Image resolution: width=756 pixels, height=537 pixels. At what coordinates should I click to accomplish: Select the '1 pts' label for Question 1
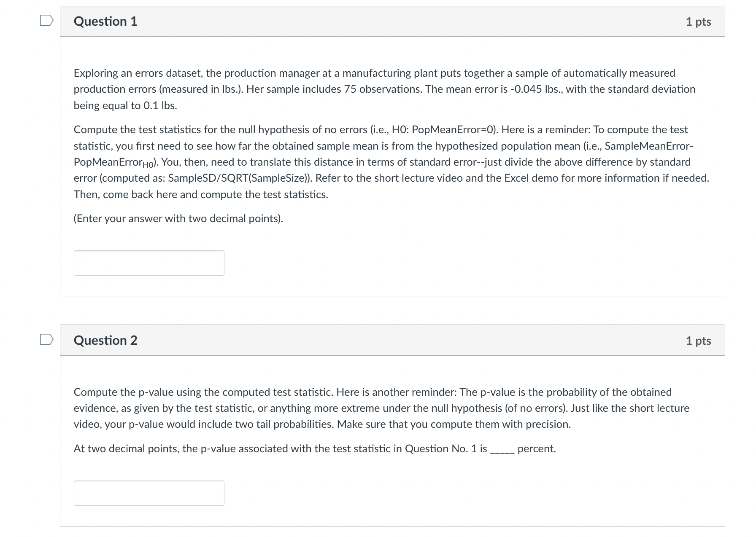coord(698,21)
